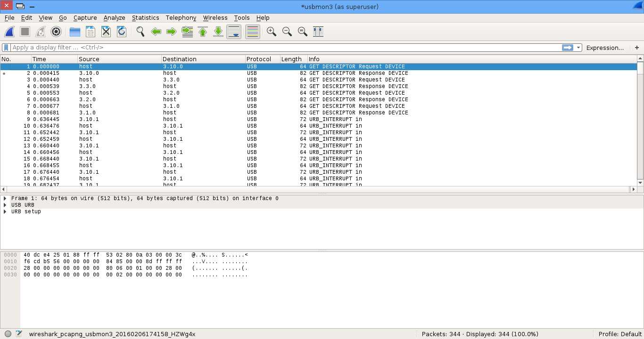Click the Profile: Default status entry
This screenshot has height=339, width=644.
[620, 334]
